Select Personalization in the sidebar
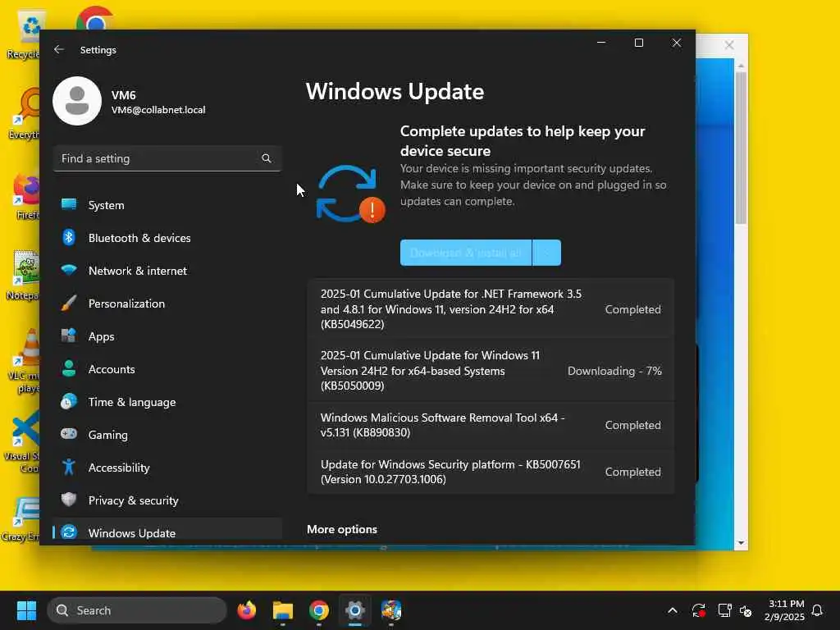840x630 pixels. pos(167,304)
